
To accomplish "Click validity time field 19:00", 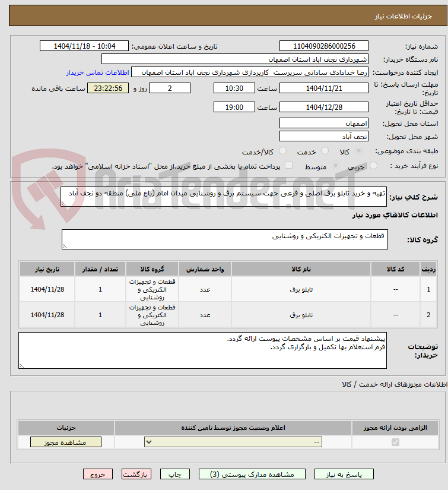I will click(234, 107).
